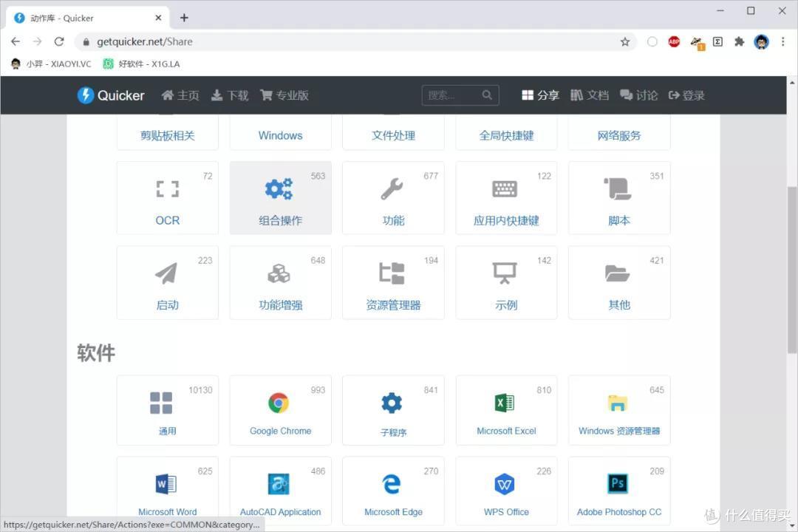Open the 好软件 - X1G.LA bookmark
The width and height of the screenshot is (798, 532).
(141, 64)
